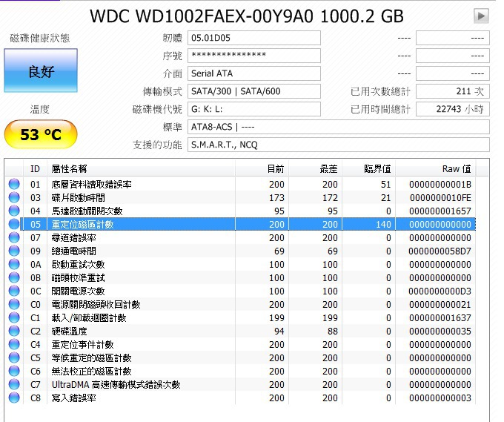Click the status circle for attribute C7
Image resolution: width=504 pixels, height=422 pixels.
click(14, 384)
